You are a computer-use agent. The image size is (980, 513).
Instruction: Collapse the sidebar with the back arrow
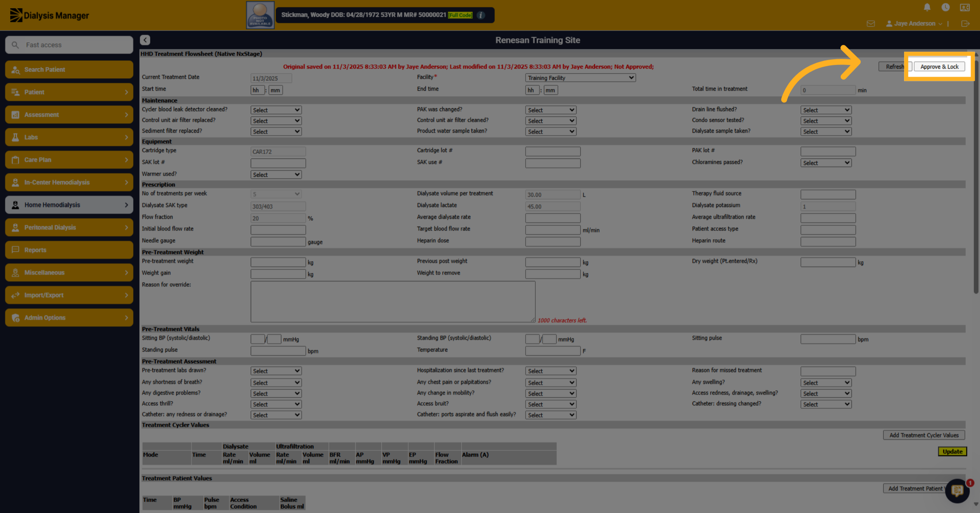coord(145,40)
